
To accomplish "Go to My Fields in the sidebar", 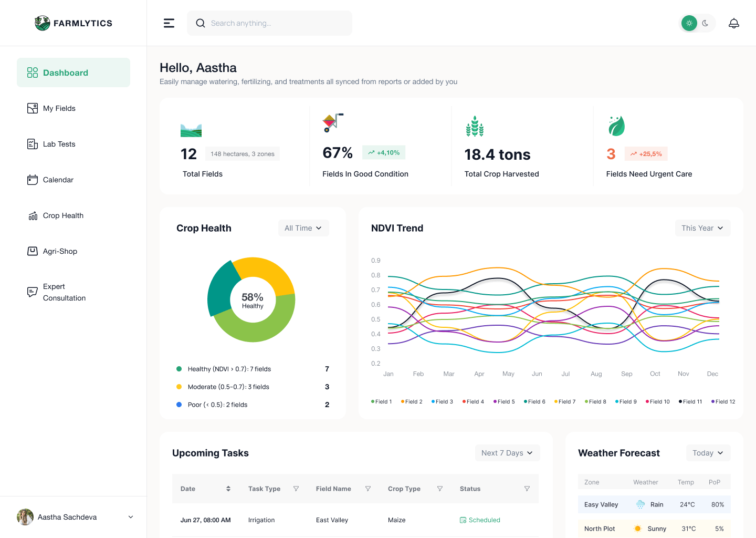I will click(59, 108).
